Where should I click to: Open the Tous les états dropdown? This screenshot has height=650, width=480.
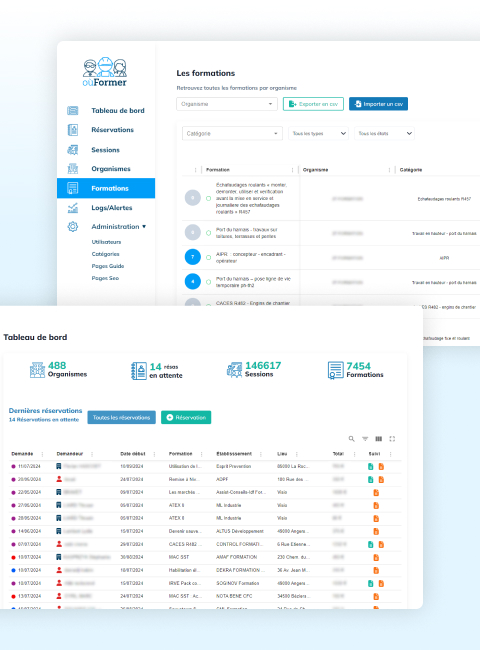click(384, 133)
